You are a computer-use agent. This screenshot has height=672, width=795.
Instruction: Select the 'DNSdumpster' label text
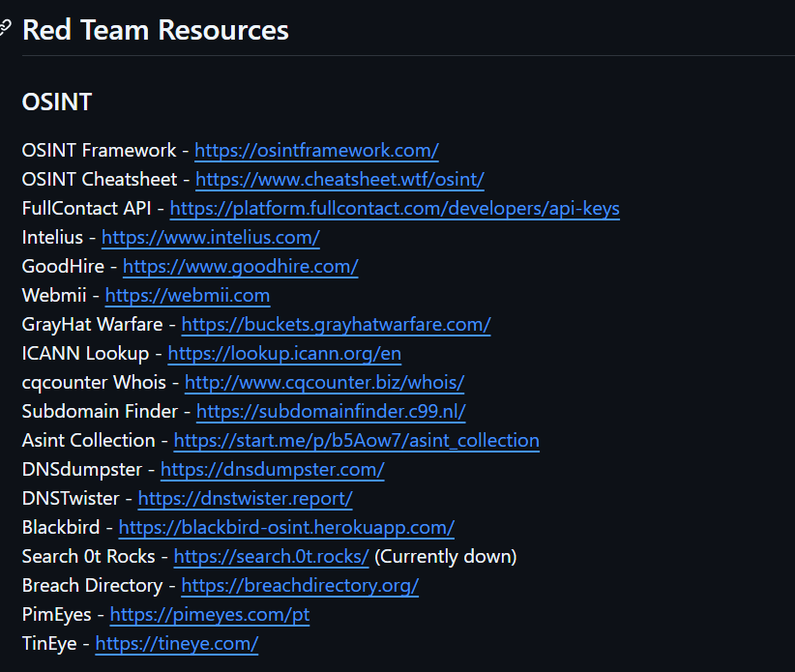click(x=81, y=469)
